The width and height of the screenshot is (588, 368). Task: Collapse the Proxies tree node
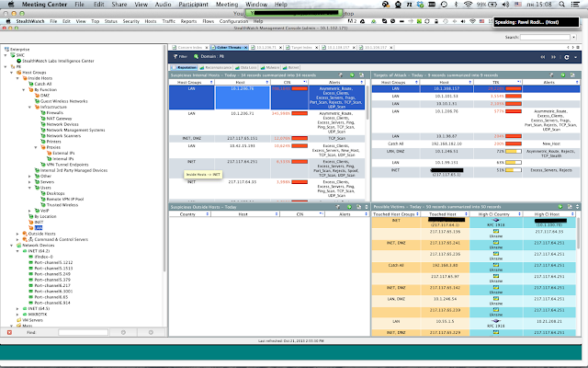coord(36,147)
